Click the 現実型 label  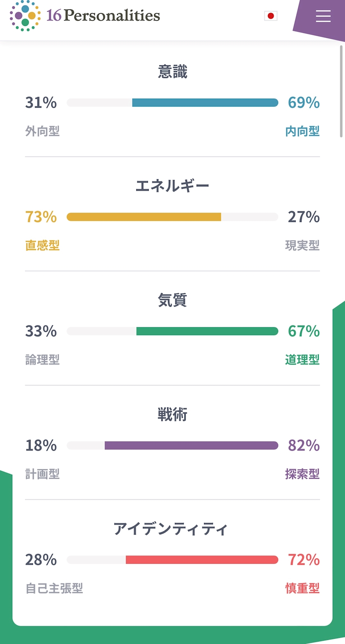coord(302,246)
